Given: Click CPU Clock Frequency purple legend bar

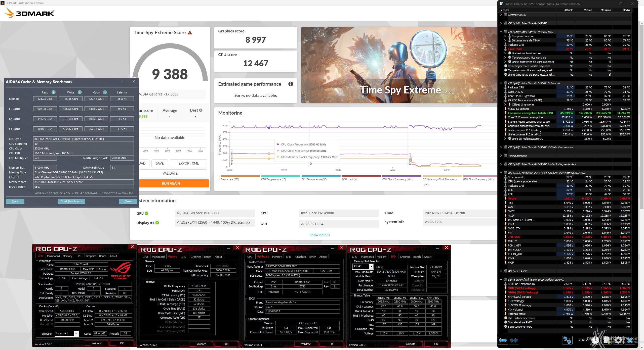Looking at the screenshot, I should [402, 176].
